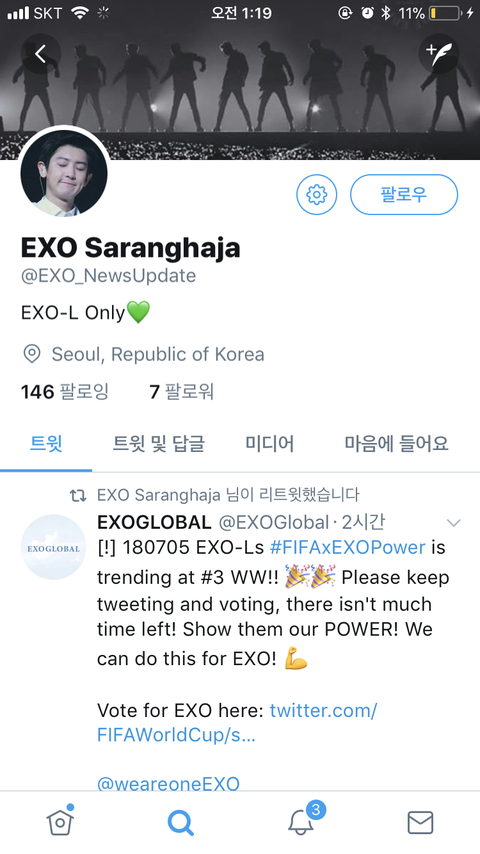The width and height of the screenshot is (480, 854).
Task: View the 7 팔로워 list
Action: (x=181, y=392)
